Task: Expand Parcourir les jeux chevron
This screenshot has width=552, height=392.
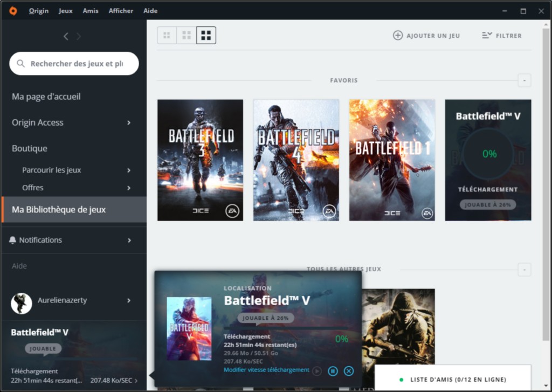Action: pos(129,170)
